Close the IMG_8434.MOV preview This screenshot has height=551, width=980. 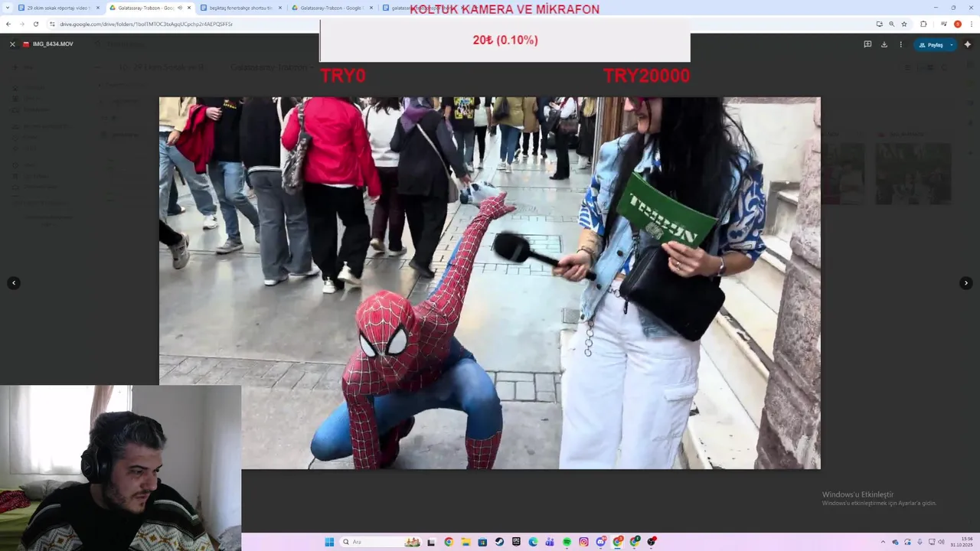(12, 44)
